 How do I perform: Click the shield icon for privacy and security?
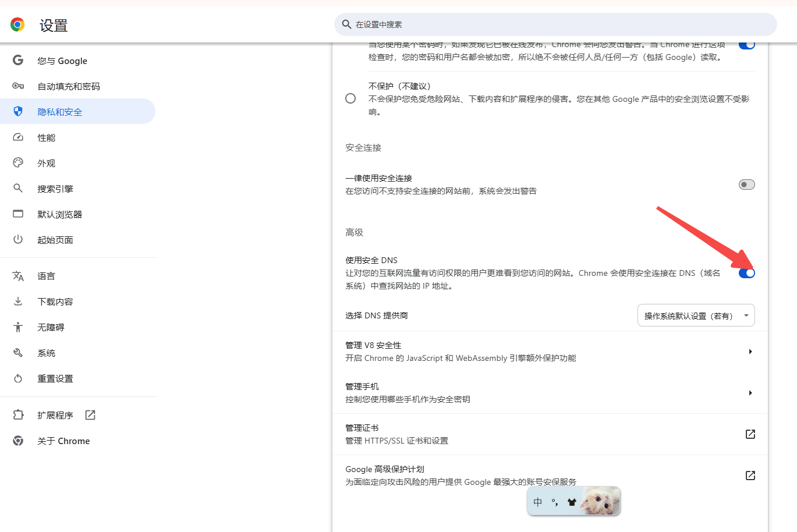[18, 111]
